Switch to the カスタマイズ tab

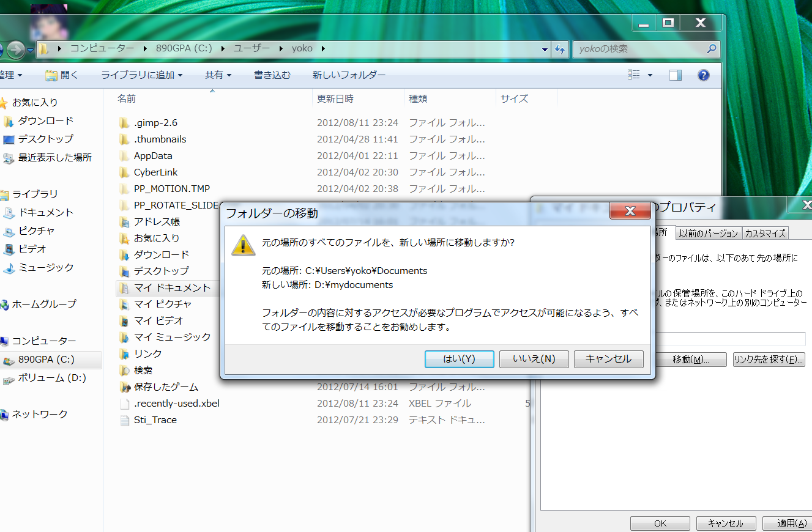tap(764, 233)
